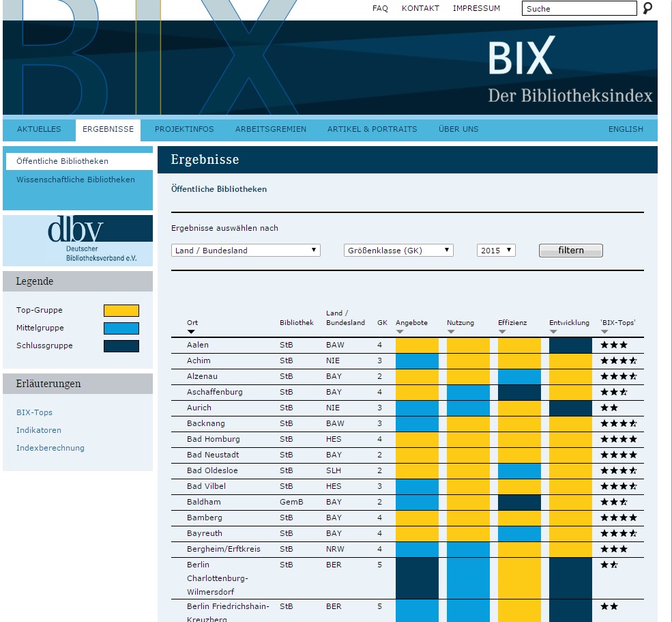Click the Bad Neustadt row name
The height and width of the screenshot is (622, 672).
tap(213, 455)
